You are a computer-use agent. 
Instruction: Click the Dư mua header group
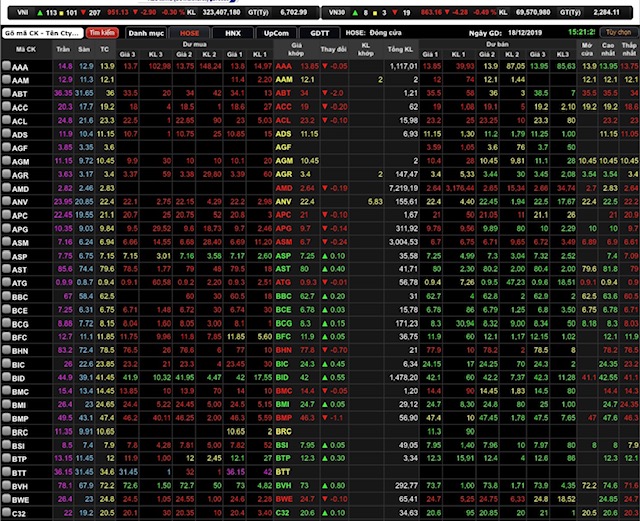[195, 44]
